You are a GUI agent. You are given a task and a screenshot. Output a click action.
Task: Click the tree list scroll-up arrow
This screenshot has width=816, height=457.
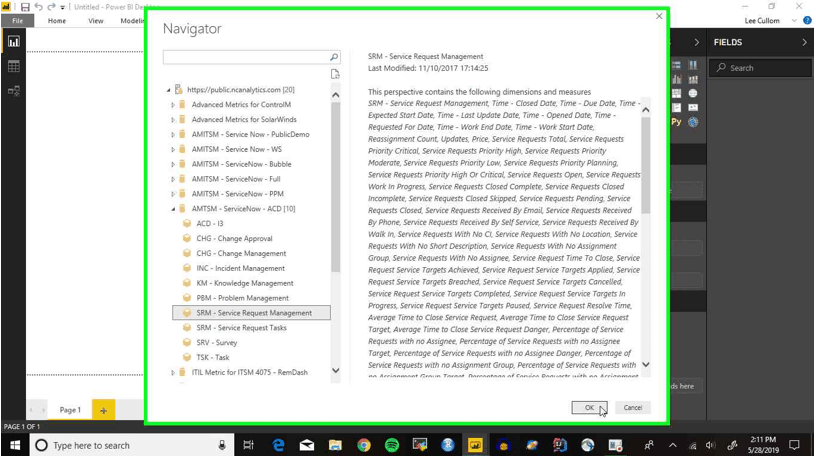coord(336,95)
